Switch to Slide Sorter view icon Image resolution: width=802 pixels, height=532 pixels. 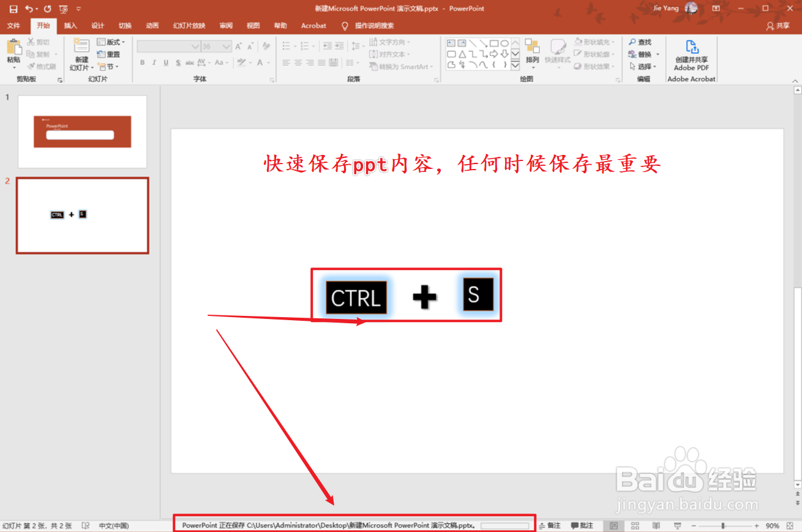[635, 526]
